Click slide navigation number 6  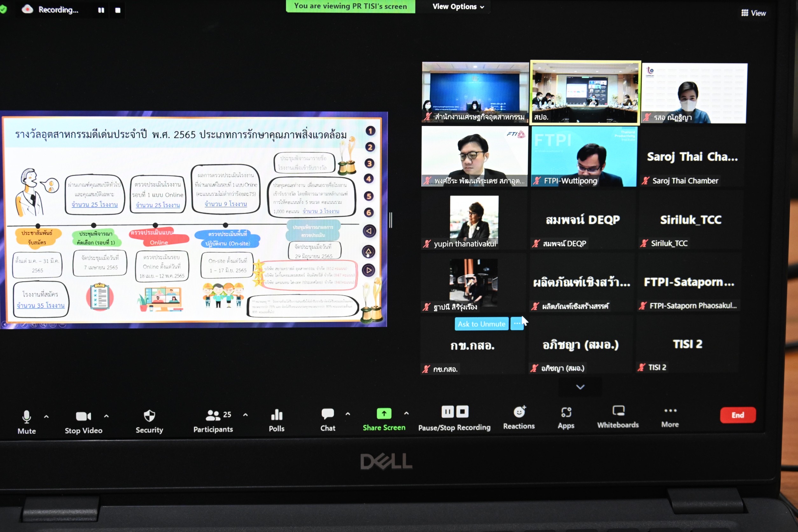pyautogui.click(x=369, y=213)
